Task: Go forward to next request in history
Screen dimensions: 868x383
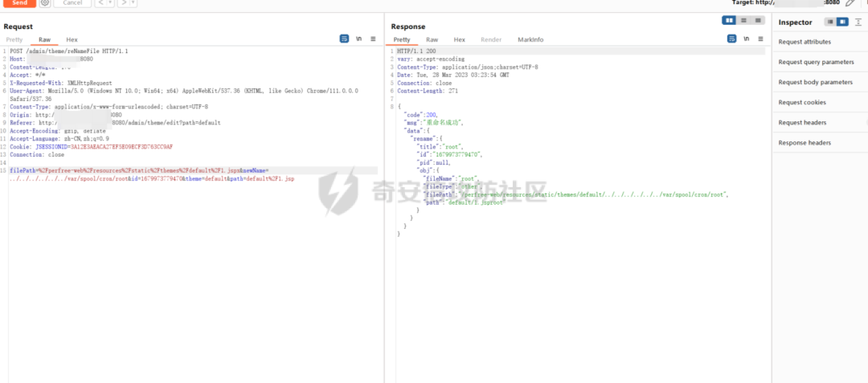Action: pos(124,2)
